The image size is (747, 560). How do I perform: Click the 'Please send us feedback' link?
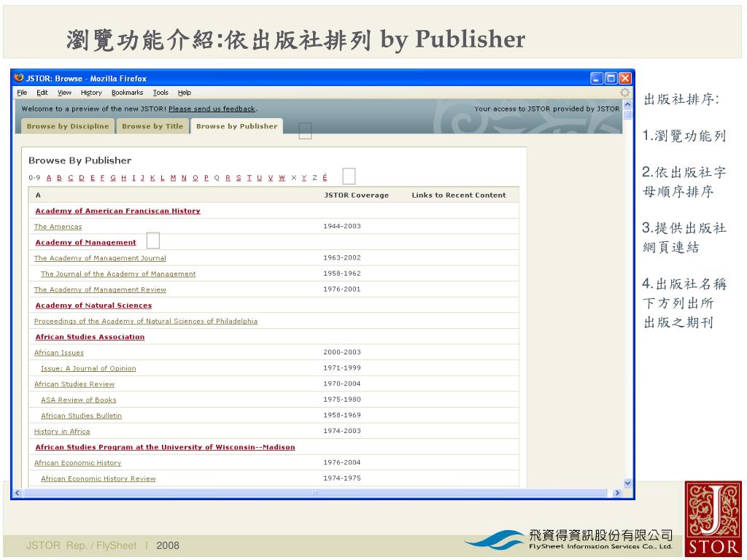pos(212,109)
